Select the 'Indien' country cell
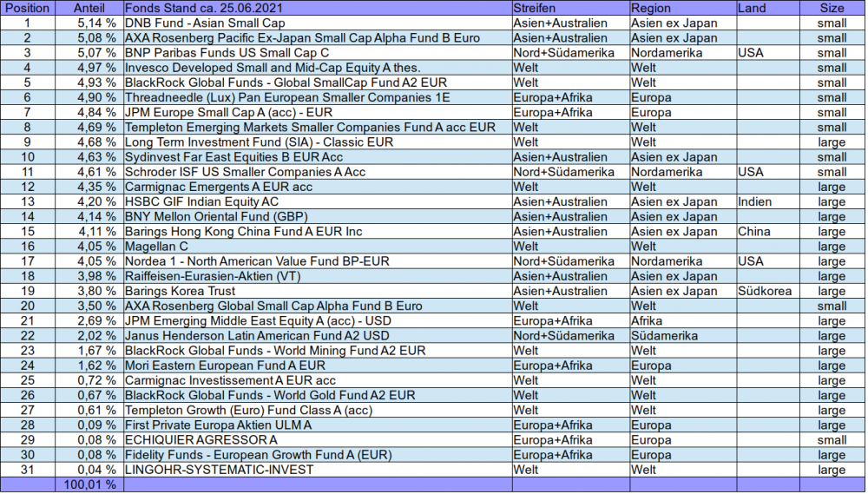The height and width of the screenshot is (494, 868). click(x=768, y=201)
